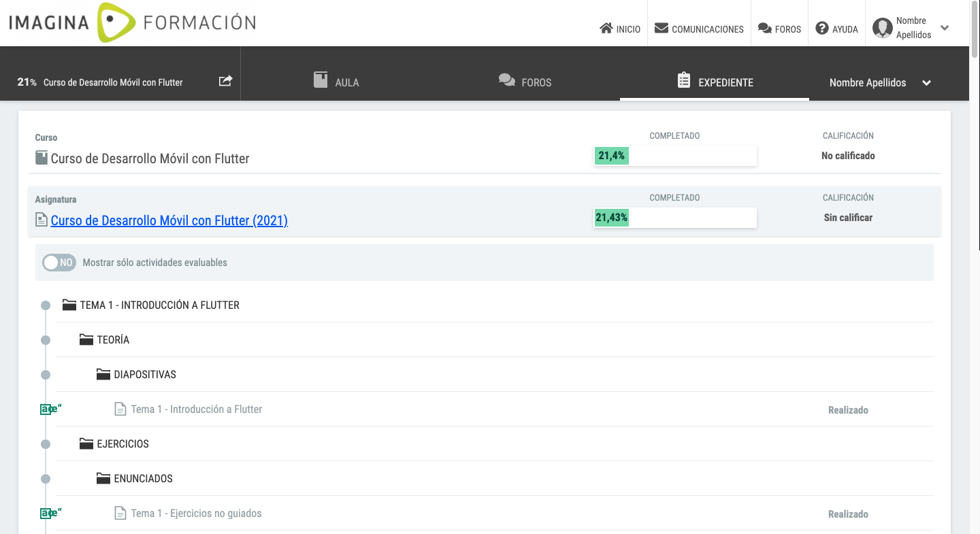
Task: Click the 21,43% asignatura progress bar
Action: [675, 218]
